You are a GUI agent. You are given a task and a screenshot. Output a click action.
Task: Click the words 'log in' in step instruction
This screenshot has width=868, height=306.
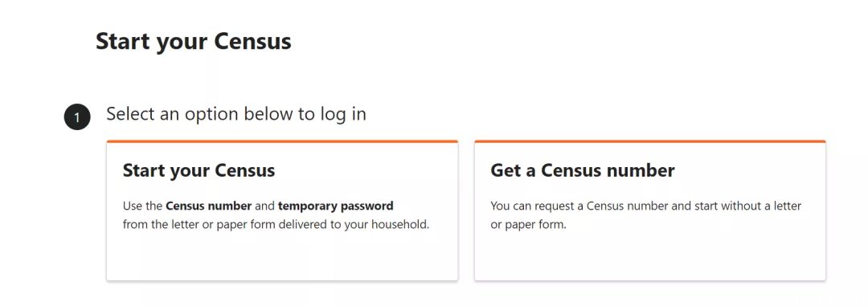(x=343, y=115)
